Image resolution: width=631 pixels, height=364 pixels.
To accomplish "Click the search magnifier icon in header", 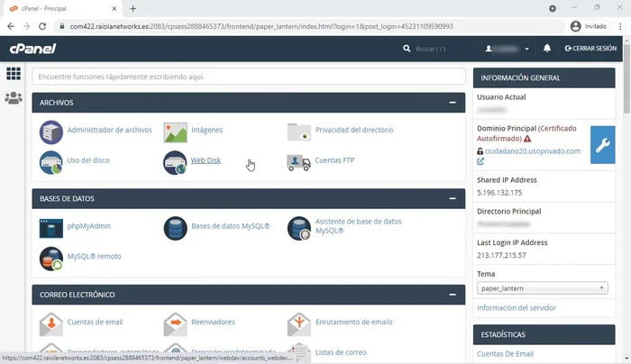I will [407, 49].
